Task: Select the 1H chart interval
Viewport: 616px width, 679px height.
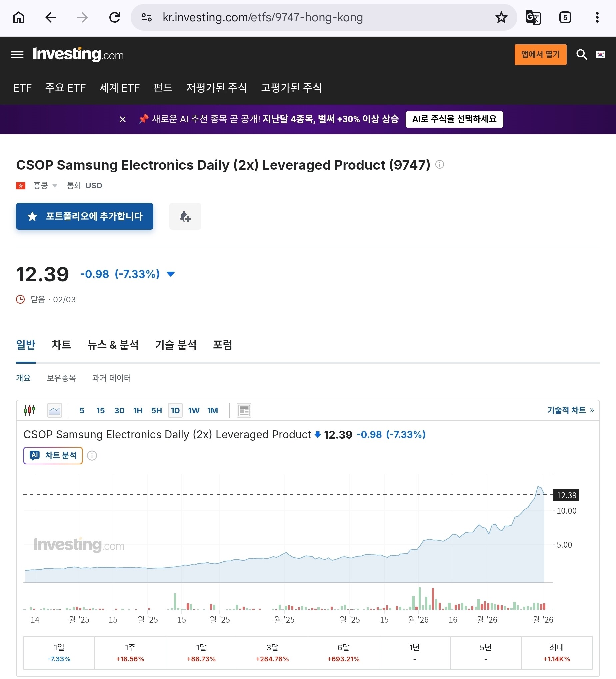Action: 138,410
